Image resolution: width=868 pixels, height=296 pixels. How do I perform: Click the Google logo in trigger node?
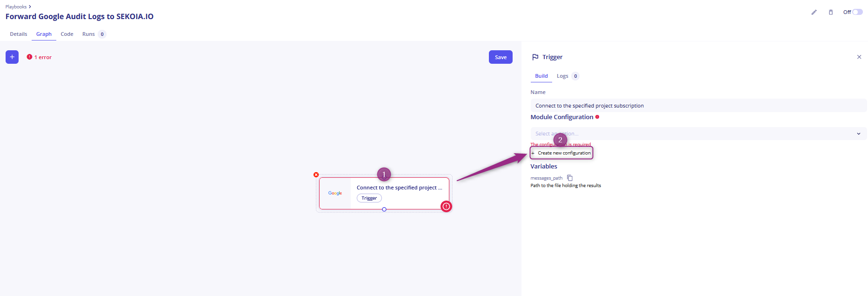335,193
